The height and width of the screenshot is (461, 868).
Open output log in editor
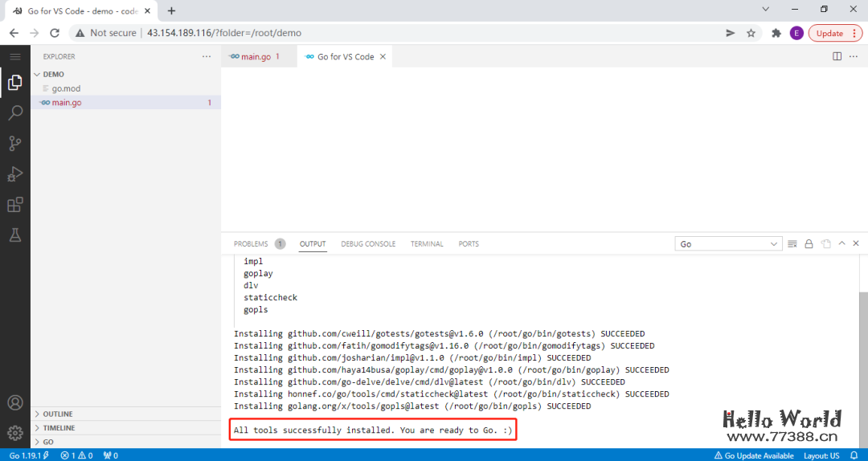click(x=825, y=243)
